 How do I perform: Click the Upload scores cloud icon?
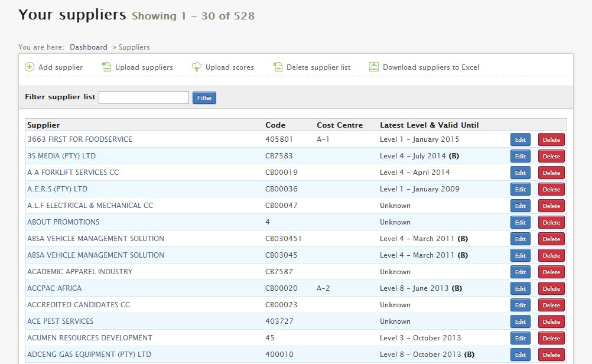197,67
